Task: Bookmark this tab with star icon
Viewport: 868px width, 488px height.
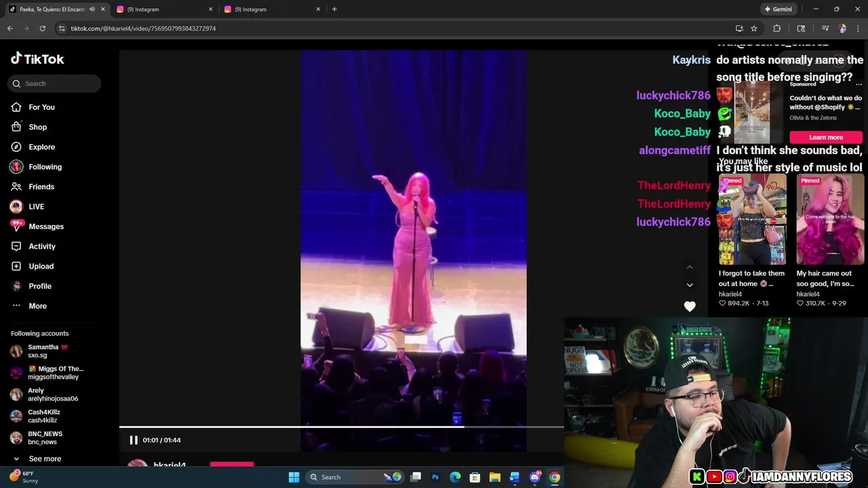Action: pyautogui.click(x=754, y=28)
